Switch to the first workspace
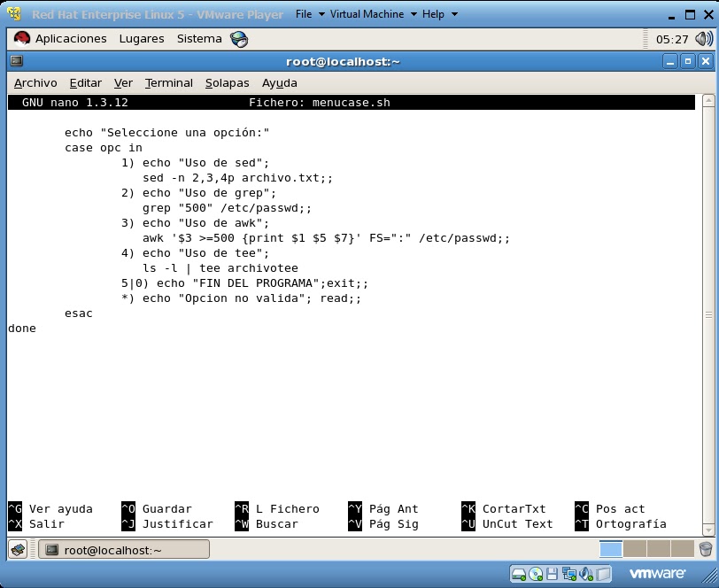This screenshot has height=588, width=719. 611,549
